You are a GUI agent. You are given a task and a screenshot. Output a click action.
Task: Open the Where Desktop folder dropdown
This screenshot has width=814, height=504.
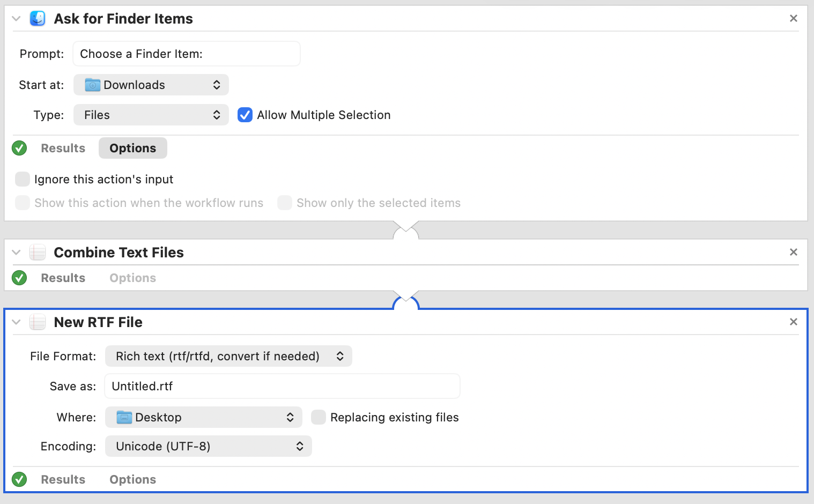(x=204, y=417)
